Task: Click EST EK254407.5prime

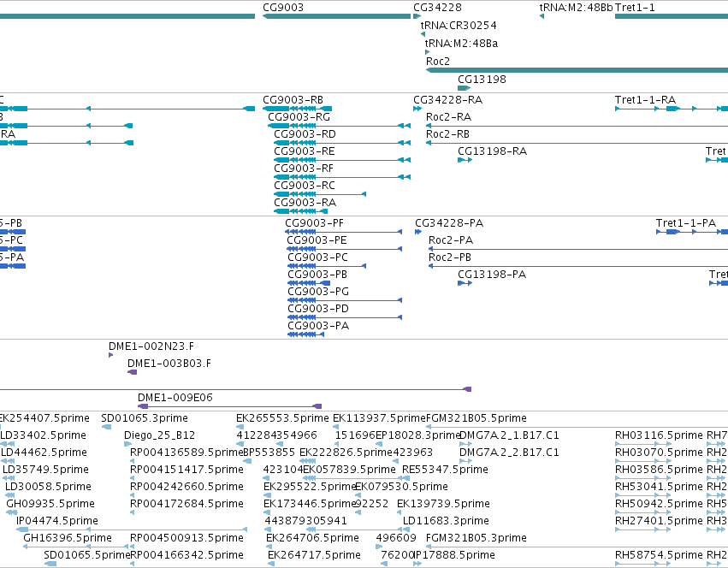Action: pos(44,418)
